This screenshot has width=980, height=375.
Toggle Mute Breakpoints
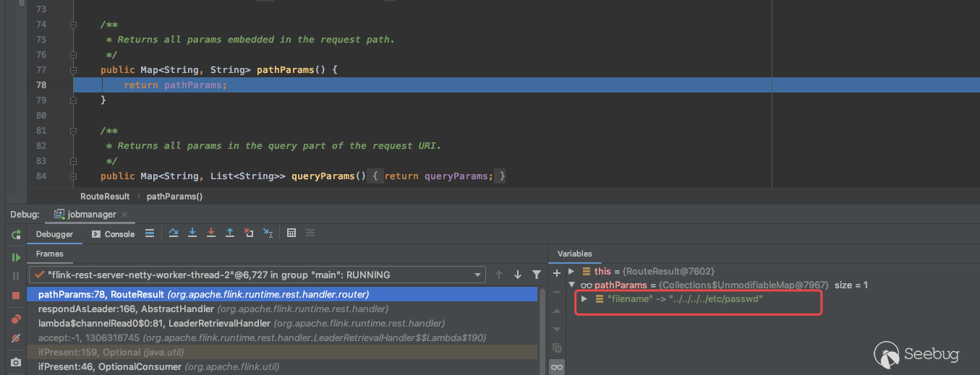pyautogui.click(x=16, y=338)
